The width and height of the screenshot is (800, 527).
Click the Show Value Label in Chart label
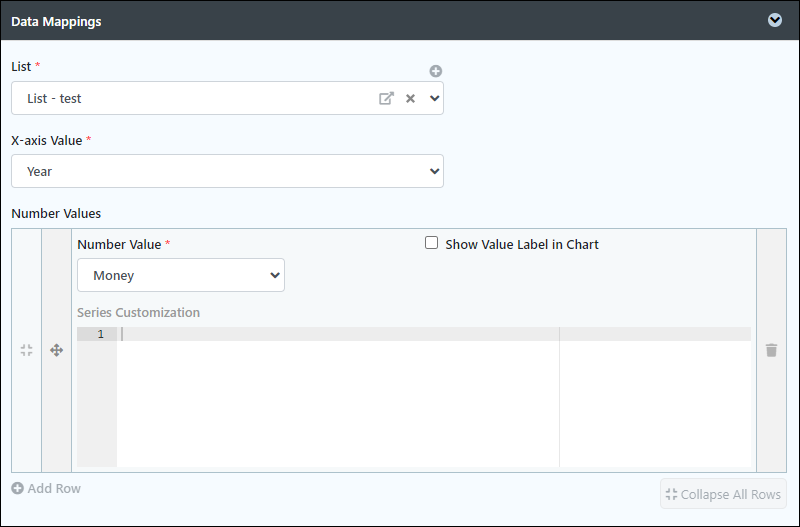coord(522,244)
